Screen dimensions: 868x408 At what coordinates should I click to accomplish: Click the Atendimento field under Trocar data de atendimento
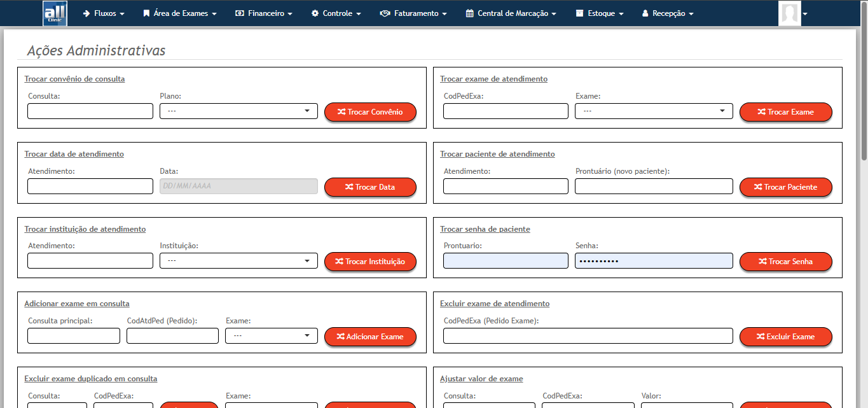click(90, 186)
